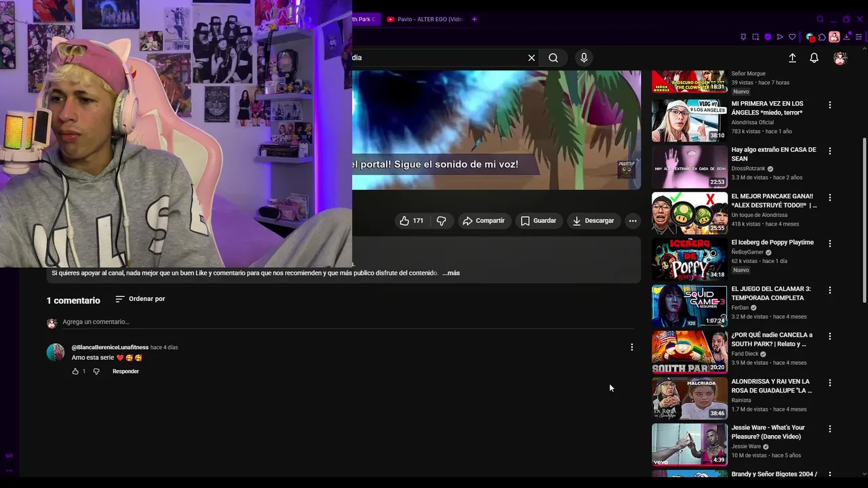Viewport: 868px width, 488px height.
Task: Clear the YouTube search box
Action: tap(532, 58)
